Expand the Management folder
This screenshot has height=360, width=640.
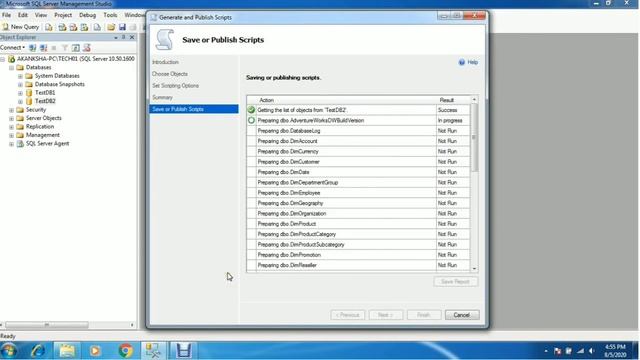pyautogui.click(x=11, y=136)
